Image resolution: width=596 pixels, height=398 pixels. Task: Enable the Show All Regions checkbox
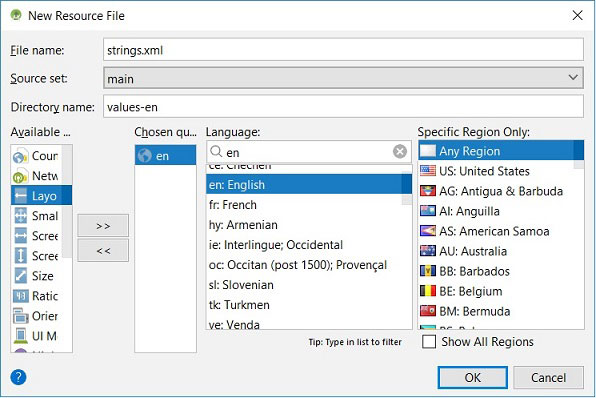coord(429,341)
